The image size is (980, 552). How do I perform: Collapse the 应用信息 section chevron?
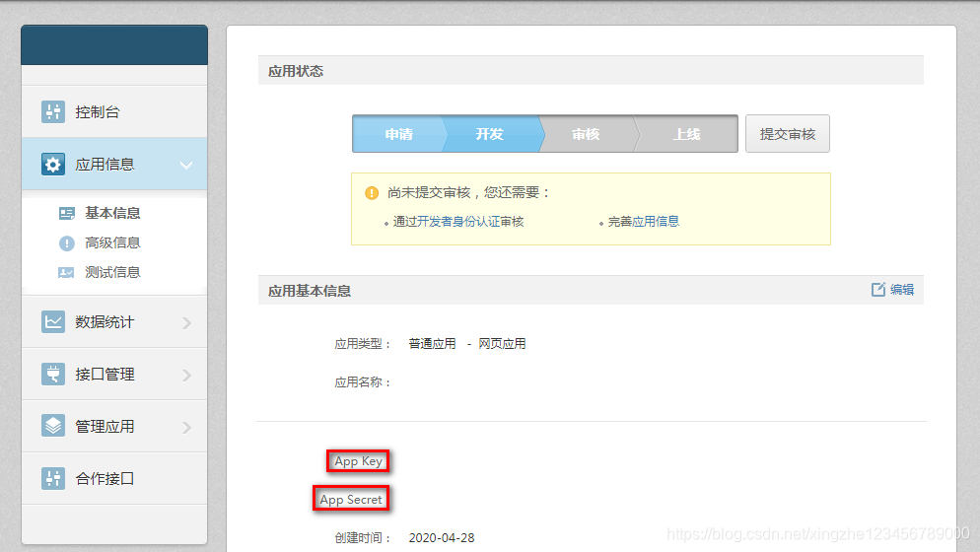coord(186,165)
